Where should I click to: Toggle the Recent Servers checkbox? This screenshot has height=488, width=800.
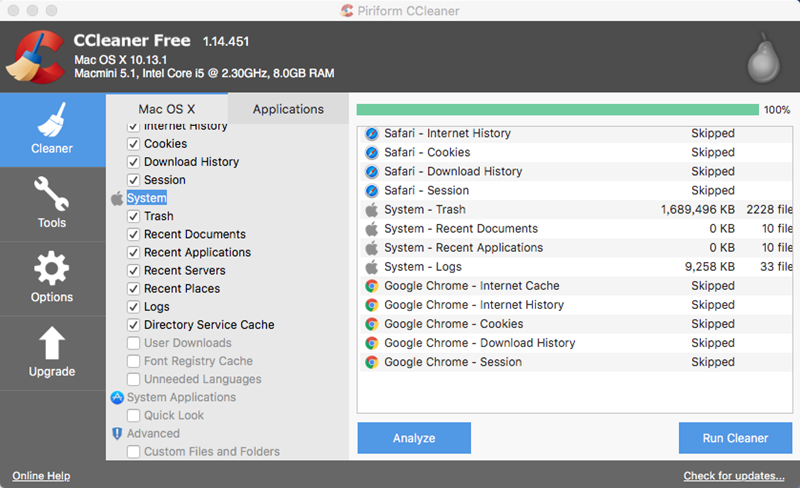click(x=133, y=271)
